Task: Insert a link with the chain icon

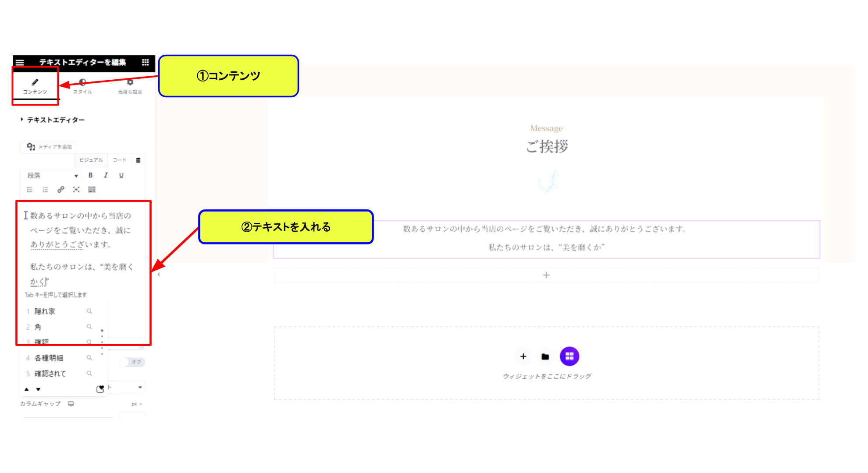Action: (61, 190)
